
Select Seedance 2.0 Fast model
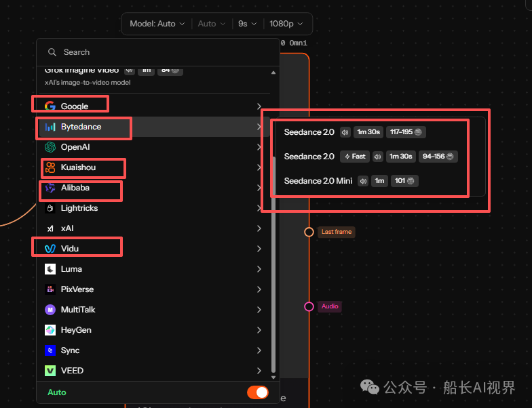click(x=380, y=157)
